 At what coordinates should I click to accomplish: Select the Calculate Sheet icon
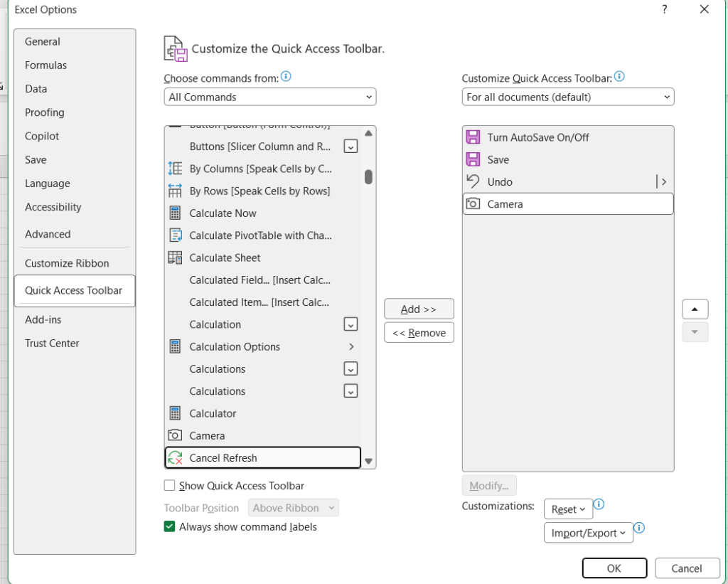point(175,258)
